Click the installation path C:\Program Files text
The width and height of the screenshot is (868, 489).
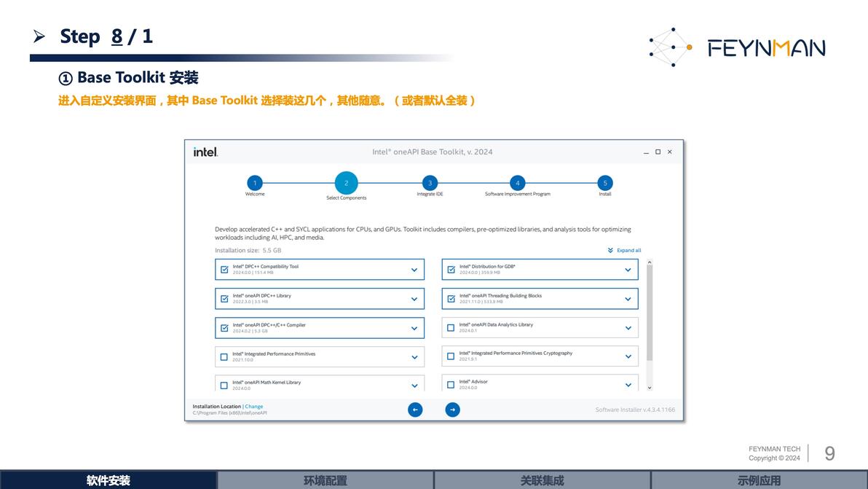pos(229,413)
